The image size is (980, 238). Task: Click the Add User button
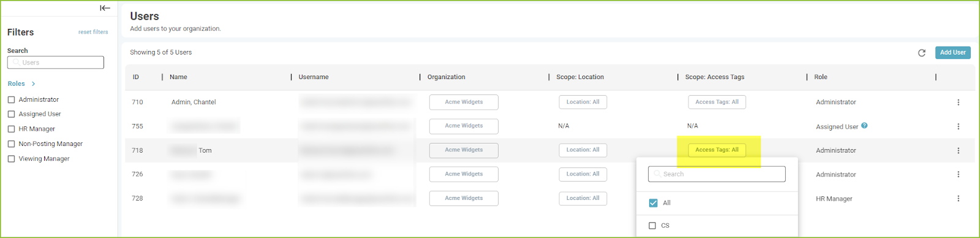click(952, 53)
